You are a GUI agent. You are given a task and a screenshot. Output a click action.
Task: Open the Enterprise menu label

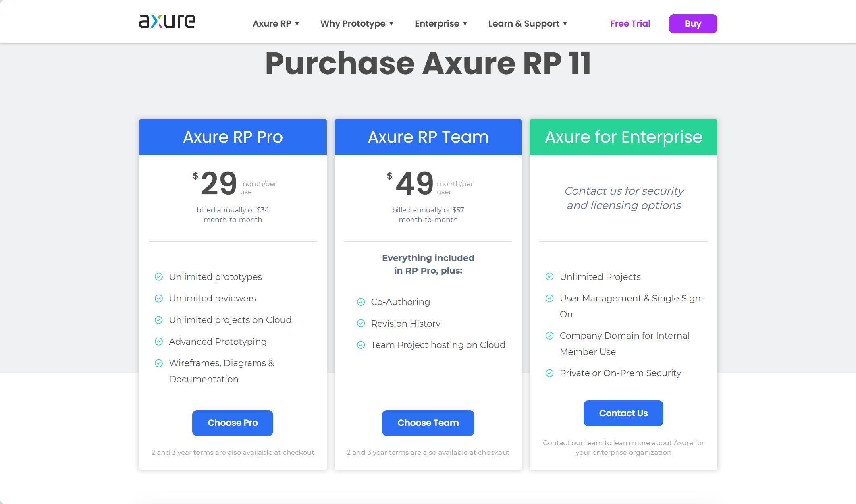click(437, 24)
